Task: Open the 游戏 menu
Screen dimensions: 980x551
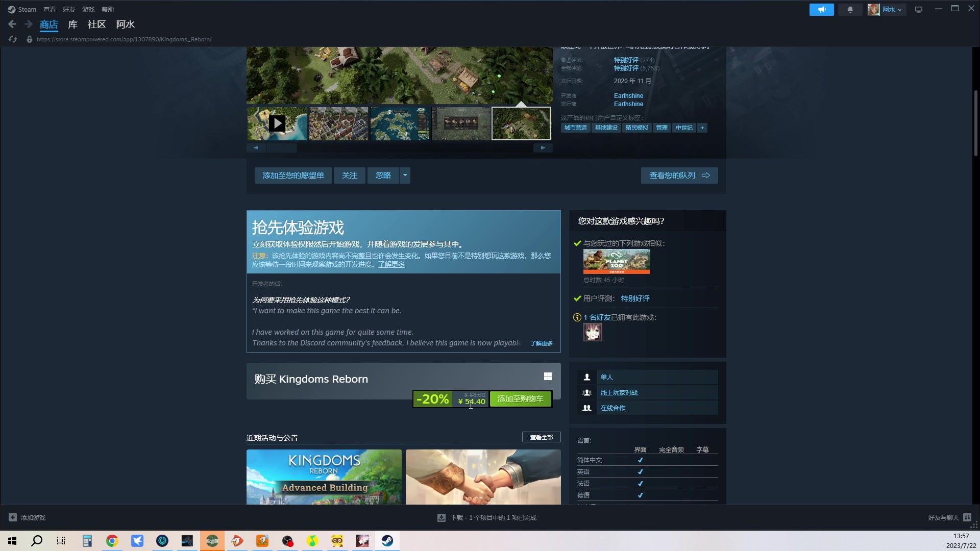Action: 88,10
